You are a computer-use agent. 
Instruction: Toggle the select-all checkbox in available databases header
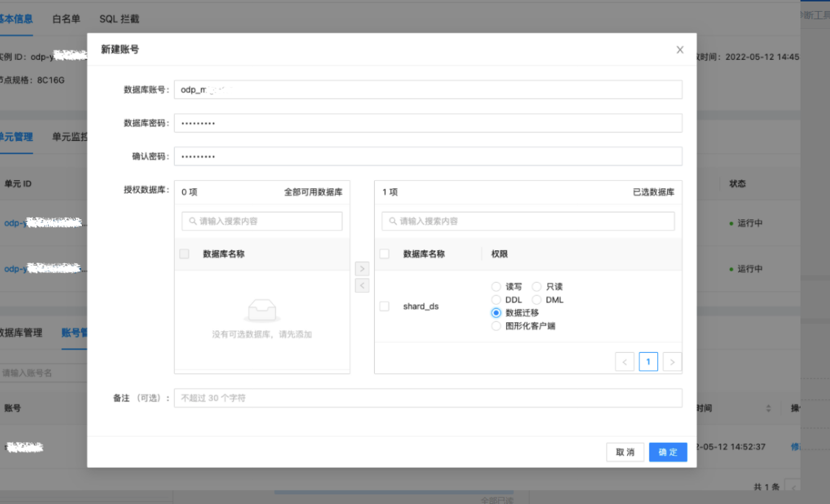coord(184,253)
